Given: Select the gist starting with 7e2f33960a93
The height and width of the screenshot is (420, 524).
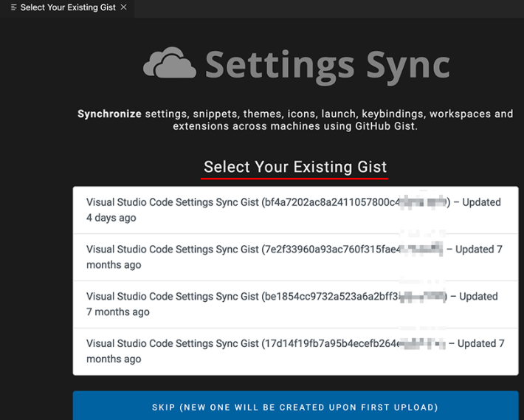Looking at the screenshot, I should click(x=296, y=258).
